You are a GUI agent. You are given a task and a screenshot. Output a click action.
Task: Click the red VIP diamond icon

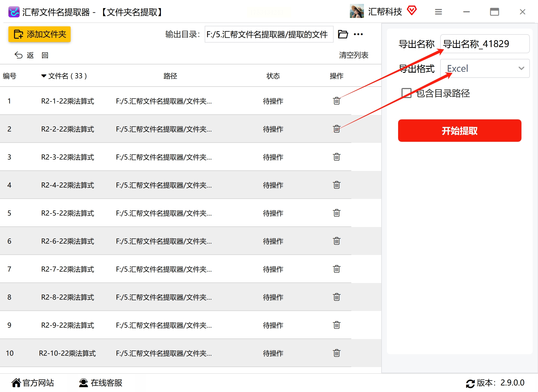[x=412, y=11]
